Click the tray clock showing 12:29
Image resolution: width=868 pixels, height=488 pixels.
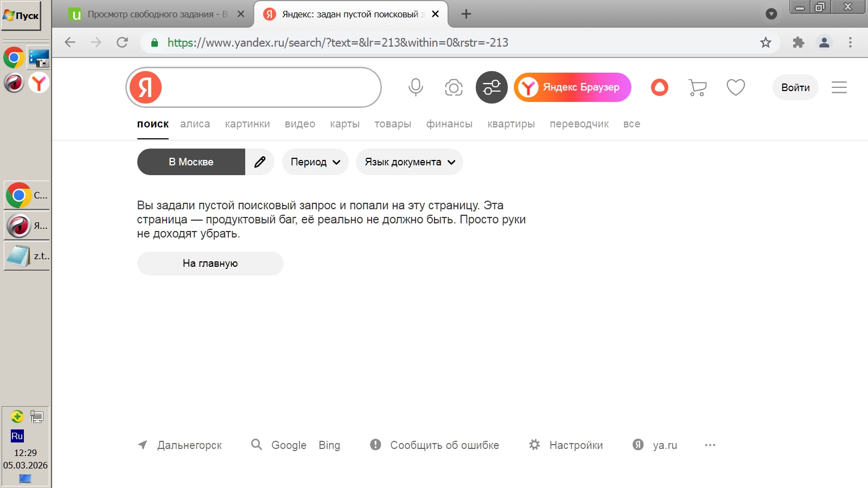click(25, 453)
